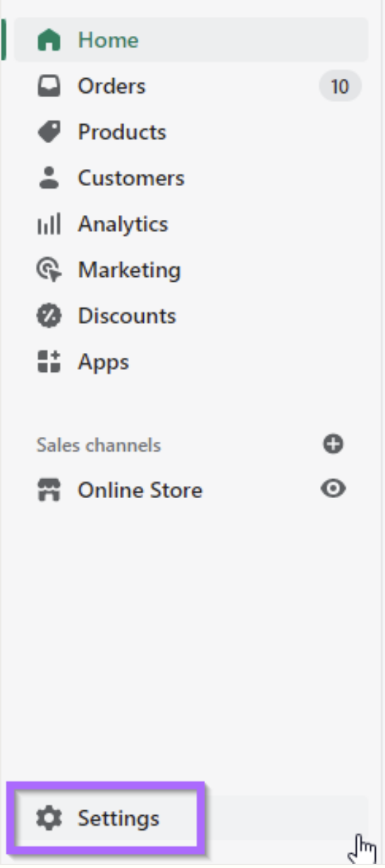Click the Discounts percent badge icon
The height and width of the screenshot is (868, 385).
[49, 316]
